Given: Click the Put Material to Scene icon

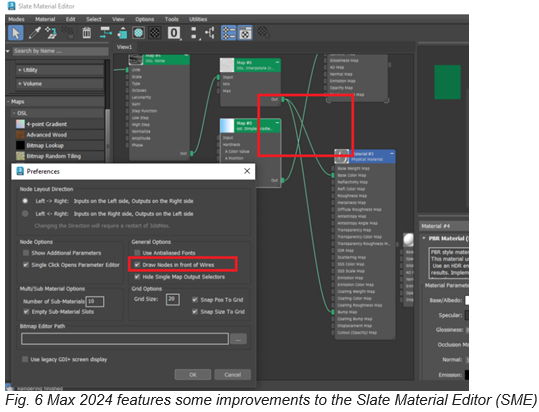Looking at the screenshot, I should click(51, 33).
